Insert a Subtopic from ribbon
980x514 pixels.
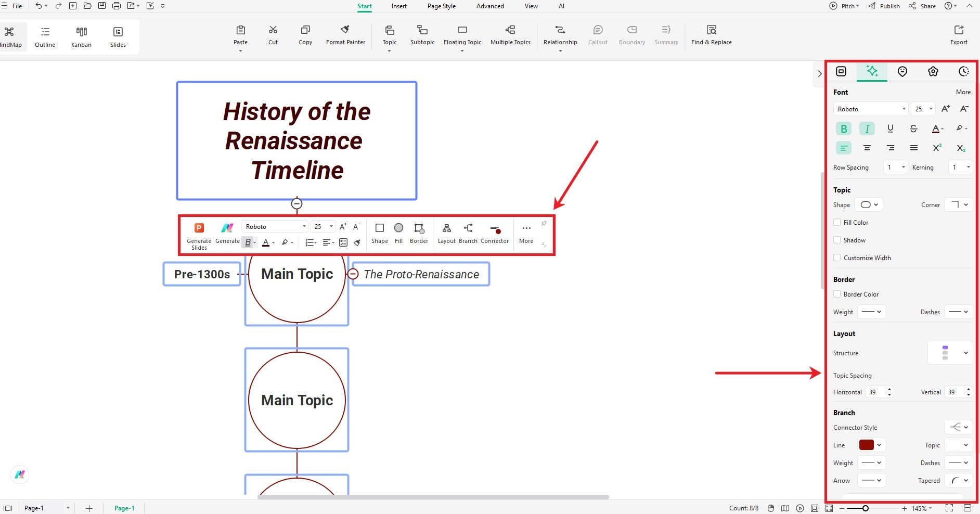(422, 35)
